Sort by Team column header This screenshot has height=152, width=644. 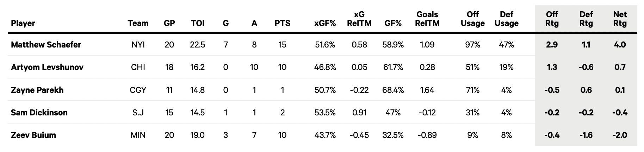pyautogui.click(x=138, y=23)
